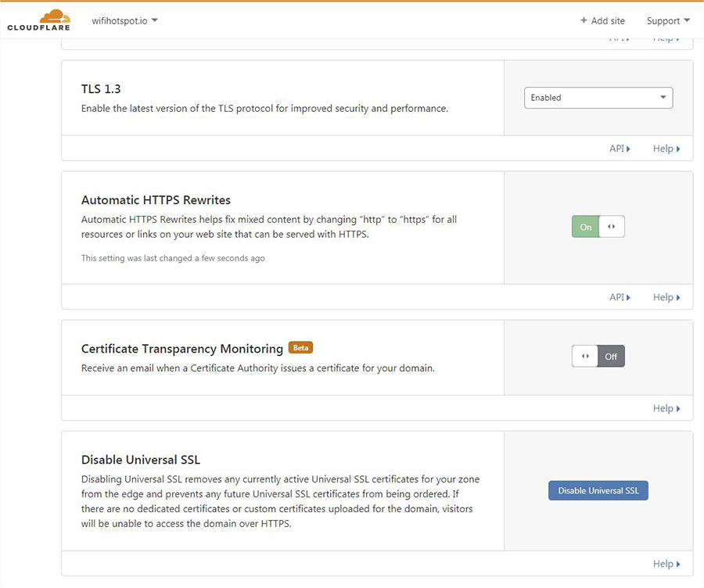Click the Cloudflare logo
Image resolution: width=704 pixels, height=588 pixels.
[38, 20]
